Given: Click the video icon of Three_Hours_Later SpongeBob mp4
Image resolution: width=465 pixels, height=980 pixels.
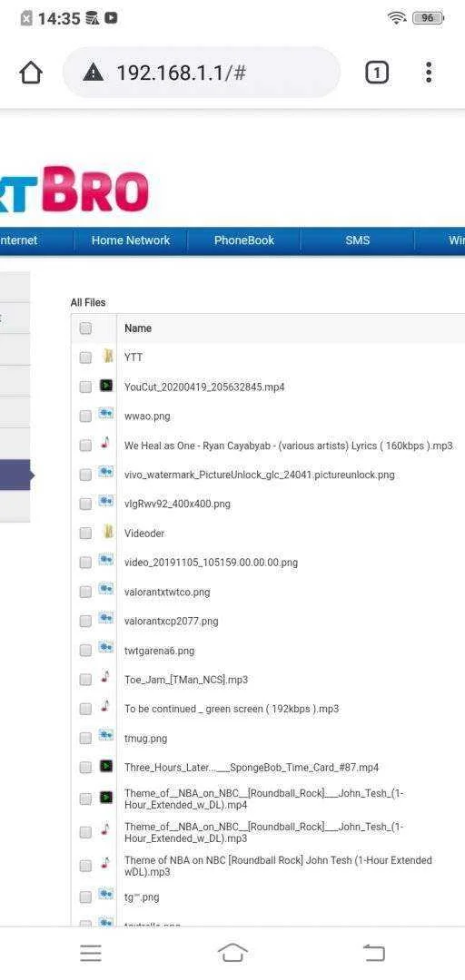Looking at the screenshot, I should click(x=106, y=766).
